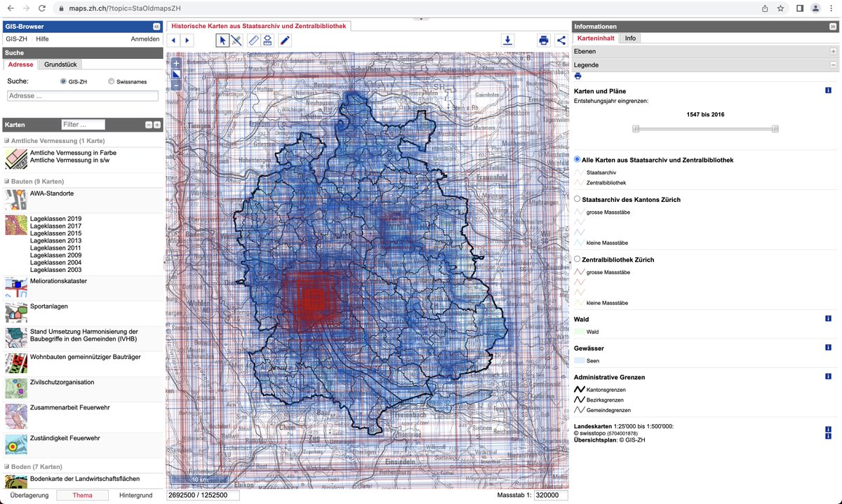Collapse Bauten (9 Karten) group
The image size is (842, 504).
click(x=7, y=182)
